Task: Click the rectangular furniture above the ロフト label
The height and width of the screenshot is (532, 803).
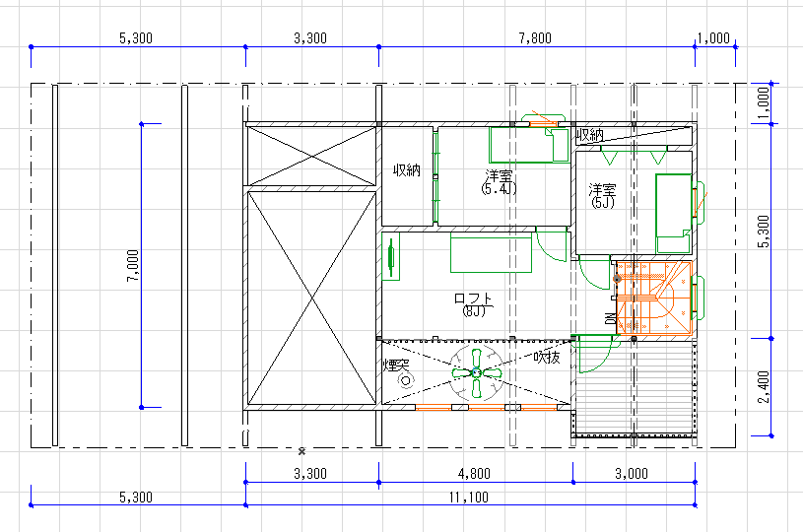Action: pos(492,253)
